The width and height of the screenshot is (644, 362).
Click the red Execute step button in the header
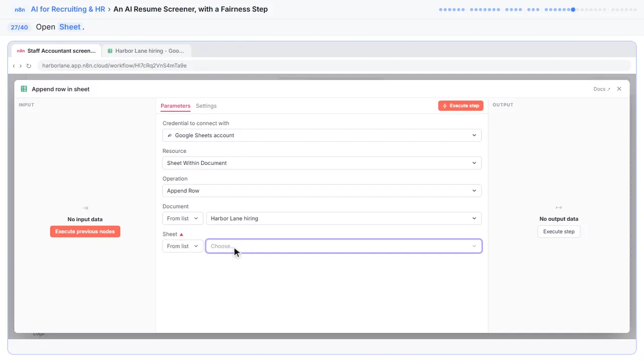click(x=461, y=106)
